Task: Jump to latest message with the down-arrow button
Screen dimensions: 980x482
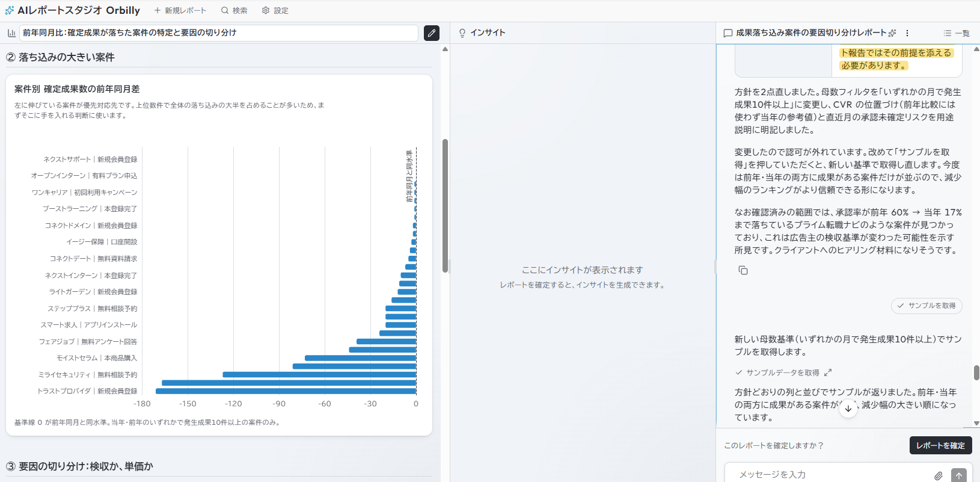Action: 848,409
